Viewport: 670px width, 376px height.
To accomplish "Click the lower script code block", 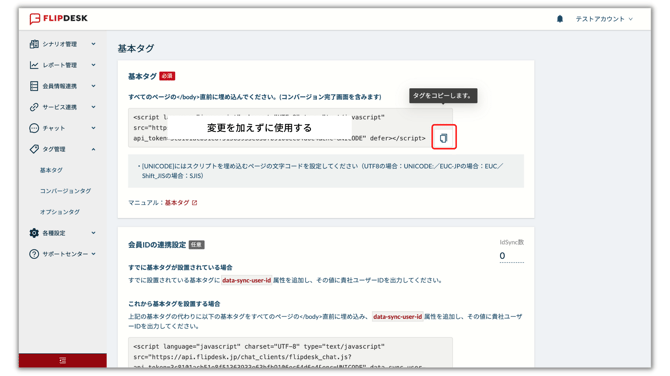I will [290, 352].
